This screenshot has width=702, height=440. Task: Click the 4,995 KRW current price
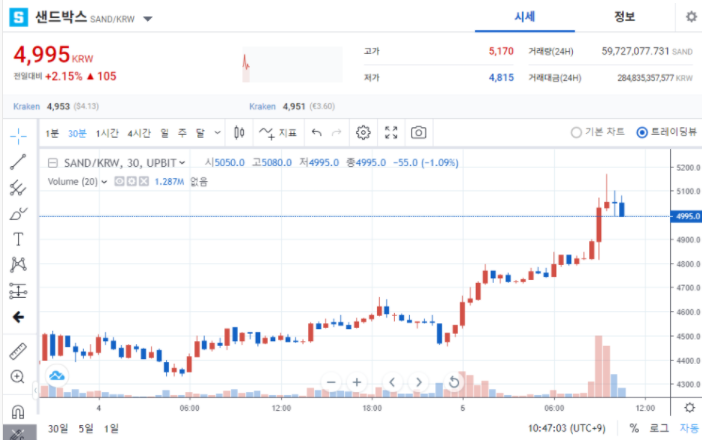(53, 55)
